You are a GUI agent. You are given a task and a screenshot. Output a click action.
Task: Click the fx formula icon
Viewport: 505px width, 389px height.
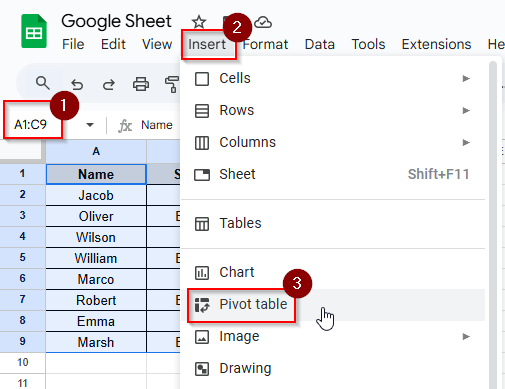[125, 126]
